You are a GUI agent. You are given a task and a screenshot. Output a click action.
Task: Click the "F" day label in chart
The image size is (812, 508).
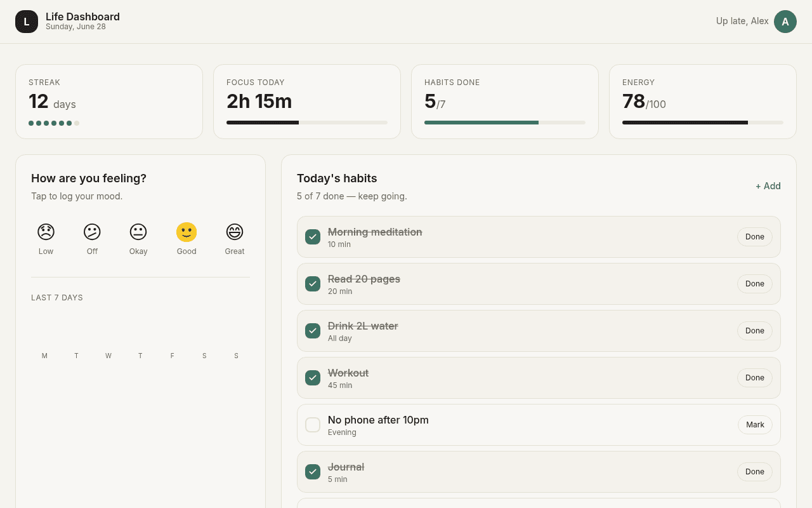(x=172, y=356)
